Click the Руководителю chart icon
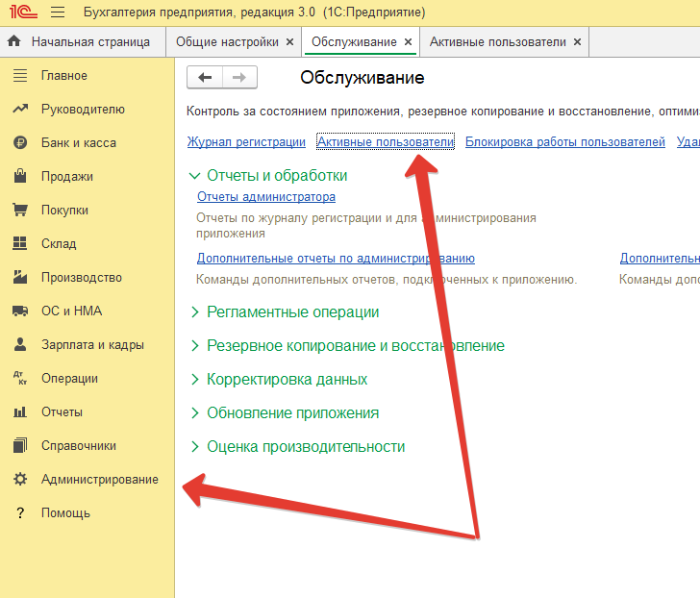Viewport: 700px width, 598px height. point(20,109)
